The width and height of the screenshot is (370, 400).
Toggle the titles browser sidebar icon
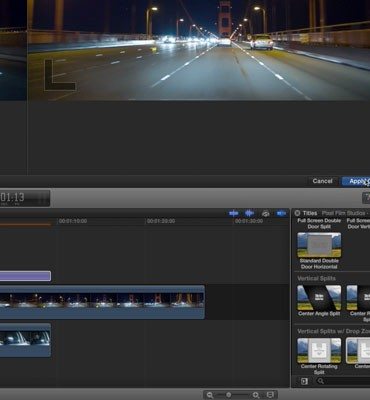pos(304,381)
